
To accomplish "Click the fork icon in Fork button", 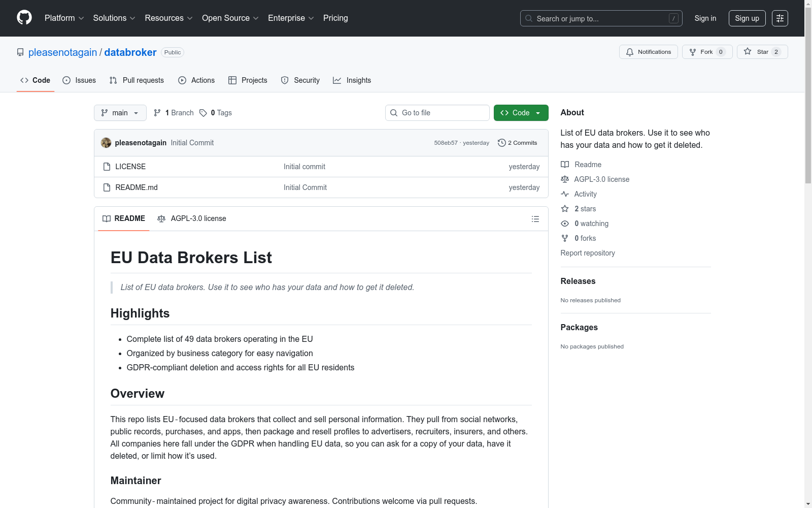I will [693, 52].
